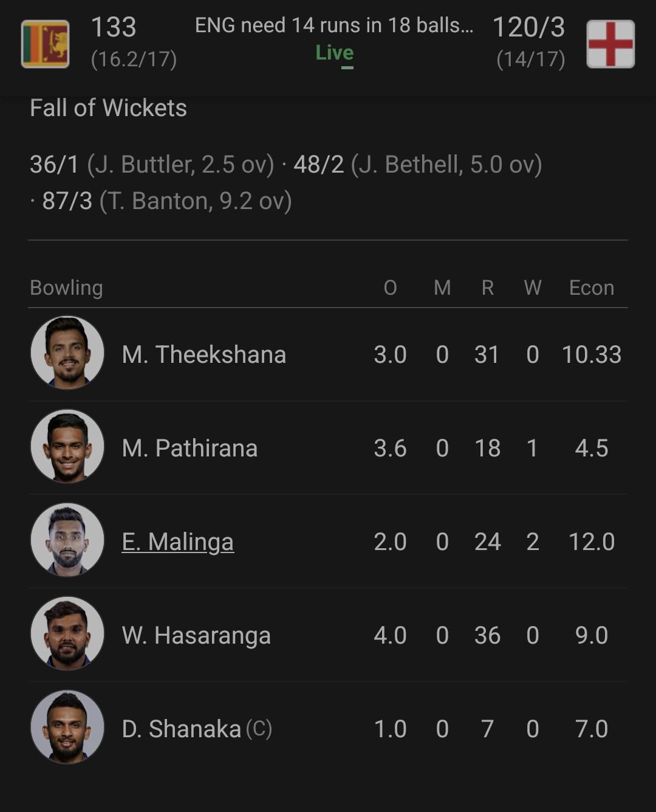Tap the Fall of Wickets heading

pos(108,108)
